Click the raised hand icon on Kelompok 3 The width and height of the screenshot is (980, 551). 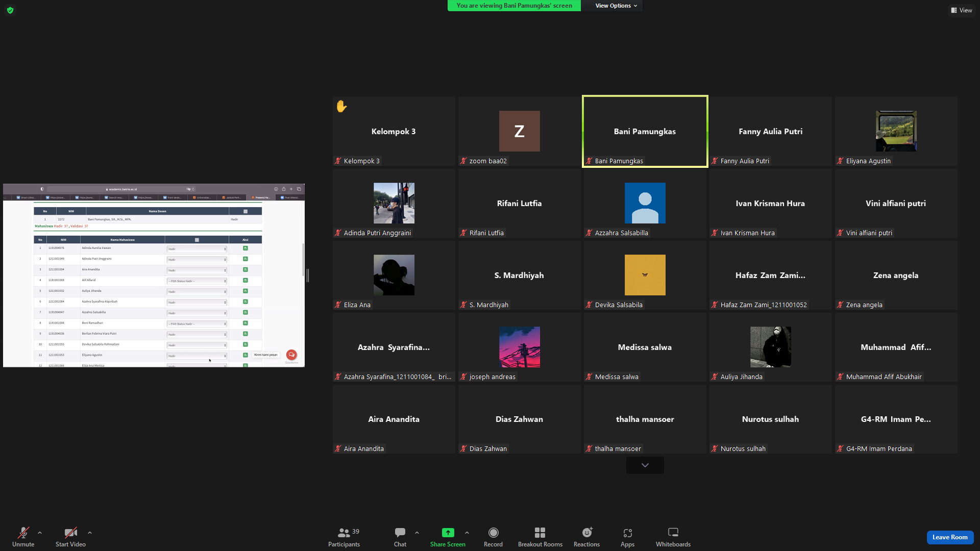pos(341,106)
